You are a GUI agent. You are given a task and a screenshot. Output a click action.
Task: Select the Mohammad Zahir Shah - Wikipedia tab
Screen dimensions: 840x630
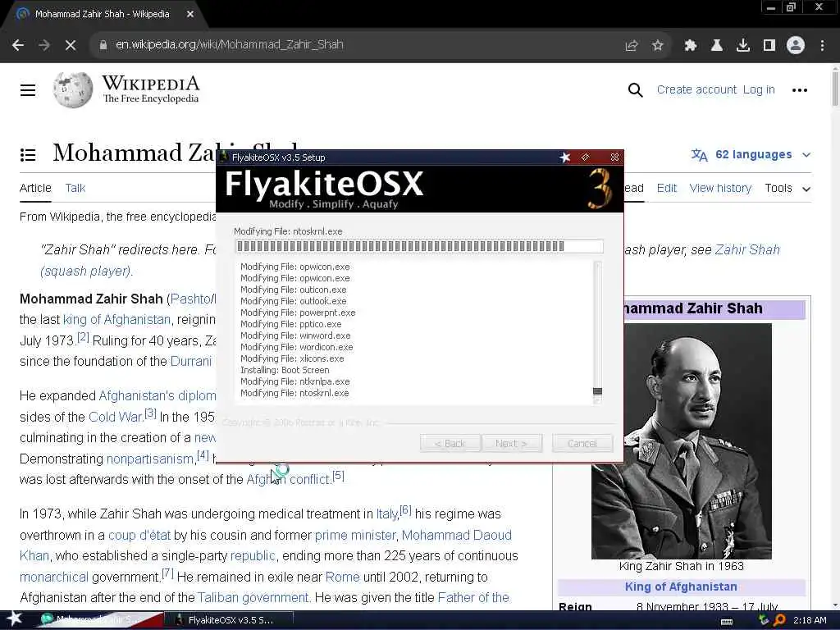(102, 15)
